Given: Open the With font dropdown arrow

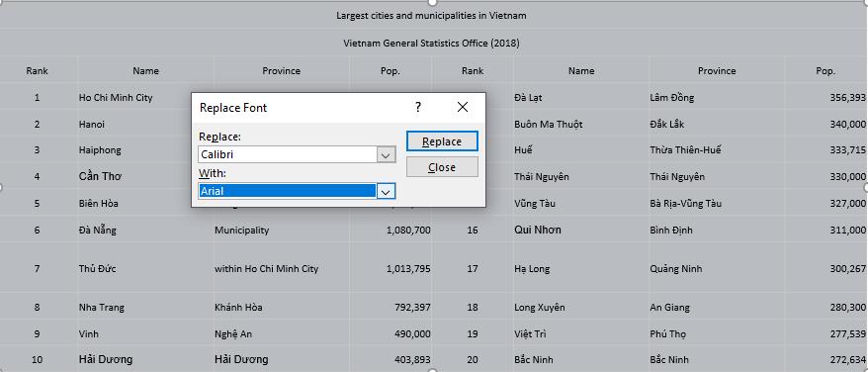Looking at the screenshot, I should tap(386, 191).
